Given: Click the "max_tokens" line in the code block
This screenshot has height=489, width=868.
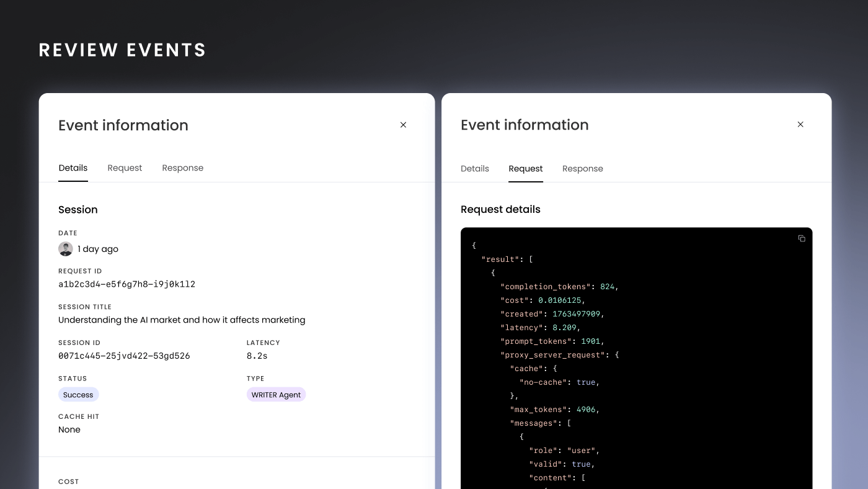Looking at the screenshot, I should [554, 410].
